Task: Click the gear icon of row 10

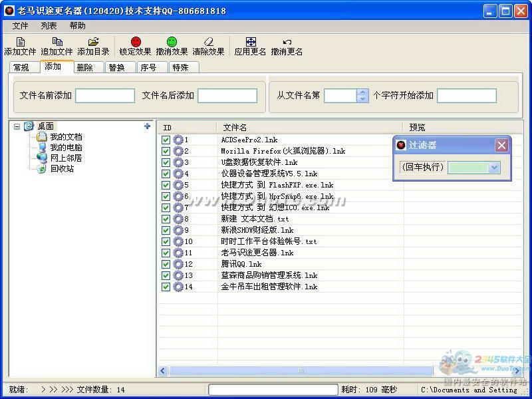Action: [178, 241]
